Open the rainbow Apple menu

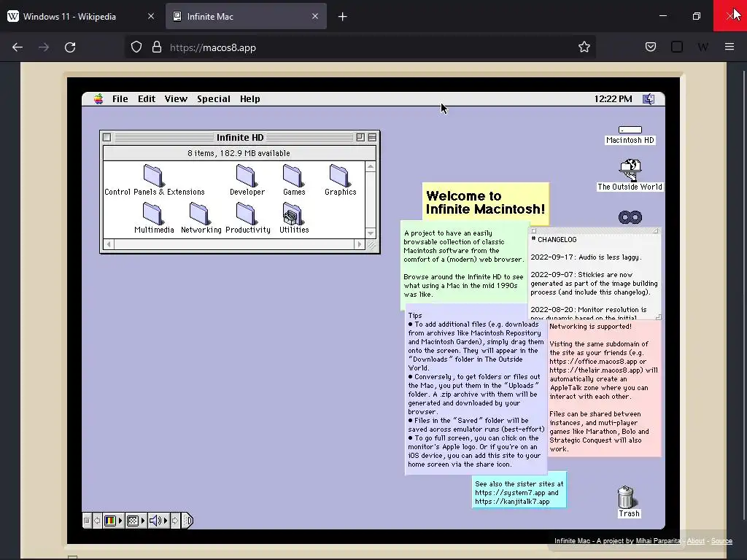click(98, 99)
